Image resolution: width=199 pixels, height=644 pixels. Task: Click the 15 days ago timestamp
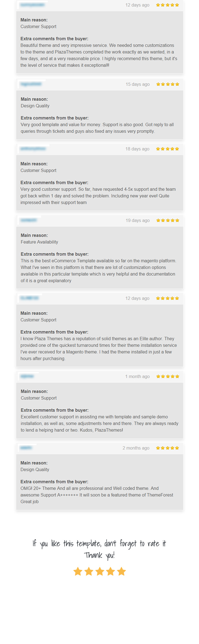tap(138, 85)
